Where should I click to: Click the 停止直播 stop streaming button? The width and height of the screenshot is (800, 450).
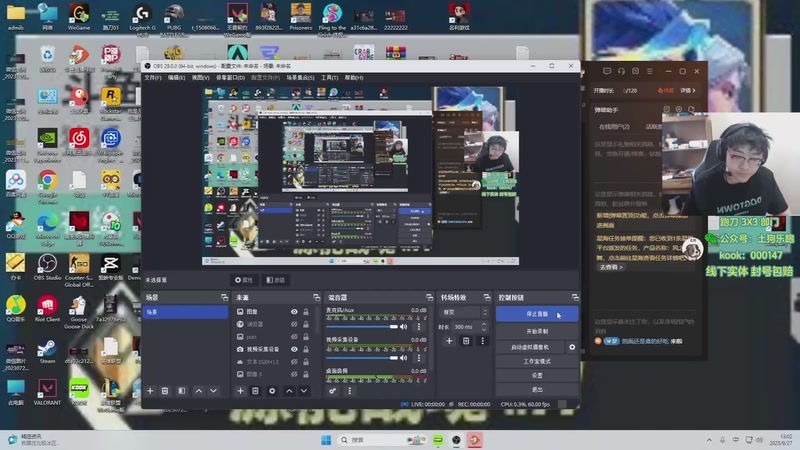point(537,314)
